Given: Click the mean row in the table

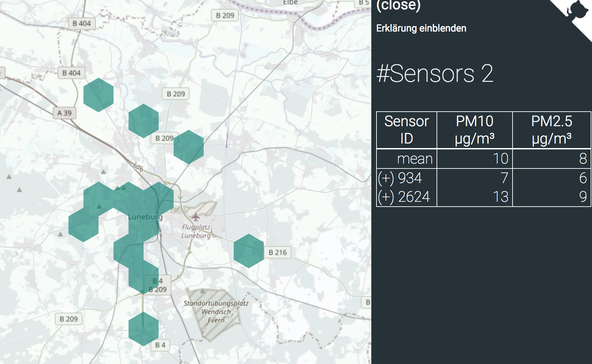Looking at the screenshot, I should (484, 159).
